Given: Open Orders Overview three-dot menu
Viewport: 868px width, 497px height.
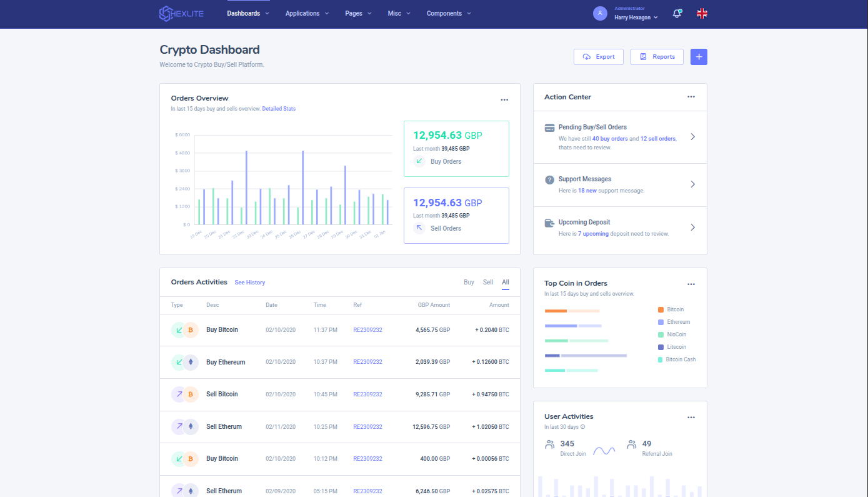Looking at the screenshot, I should [504, 99].
